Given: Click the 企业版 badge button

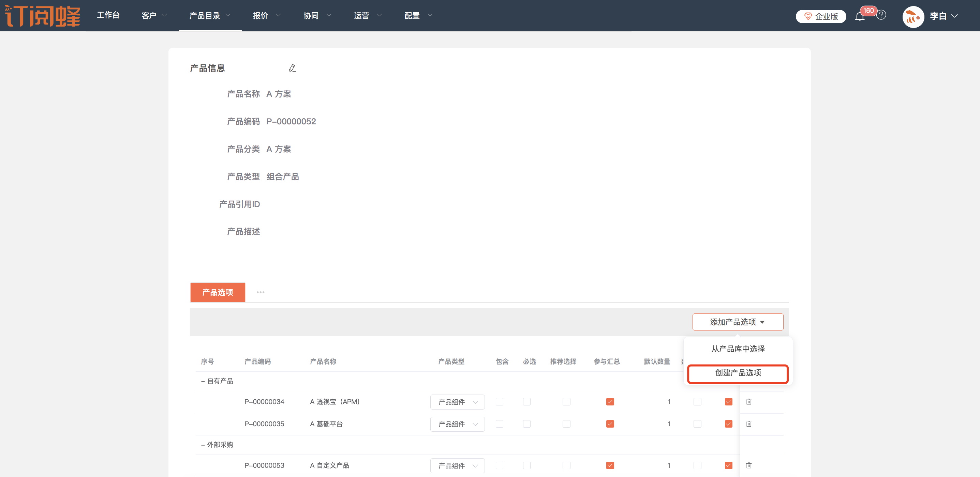Looking at the screenshot, I should (x=821, y=16).
